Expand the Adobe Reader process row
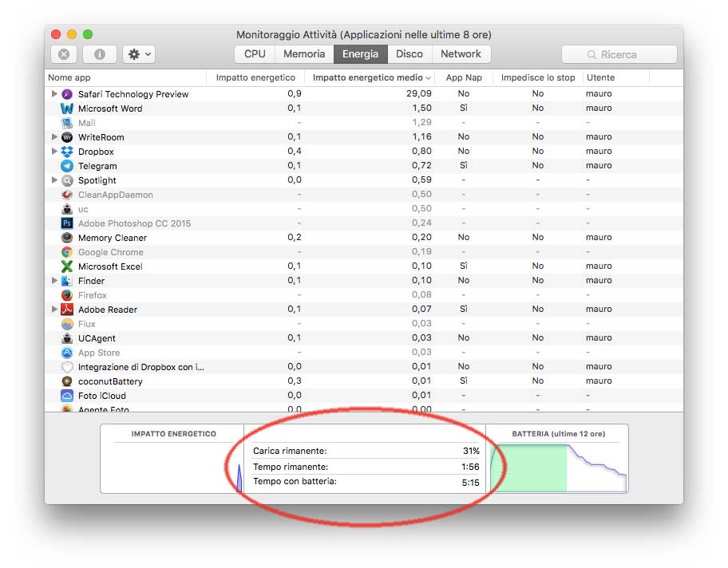Screen dimensions: 728x568 coord(54,309)
